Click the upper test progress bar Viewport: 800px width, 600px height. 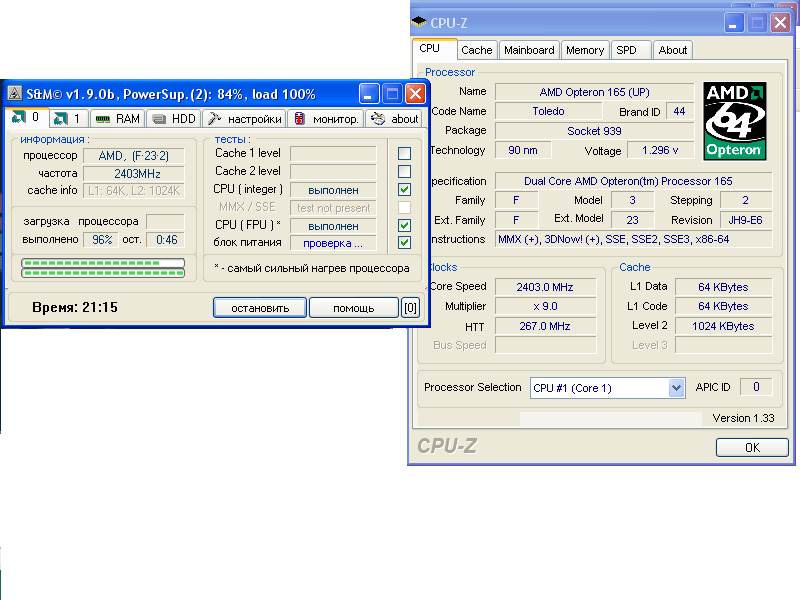point(103,263)
